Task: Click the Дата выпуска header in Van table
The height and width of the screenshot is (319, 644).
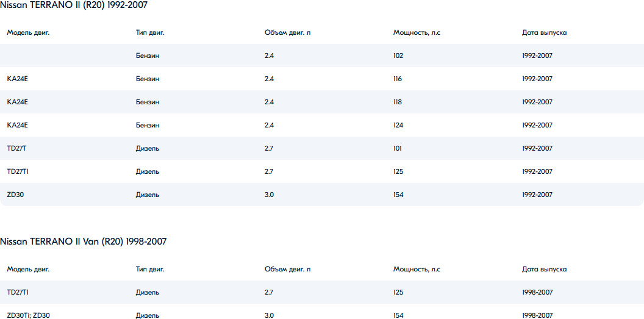Action: coord(545,269)
